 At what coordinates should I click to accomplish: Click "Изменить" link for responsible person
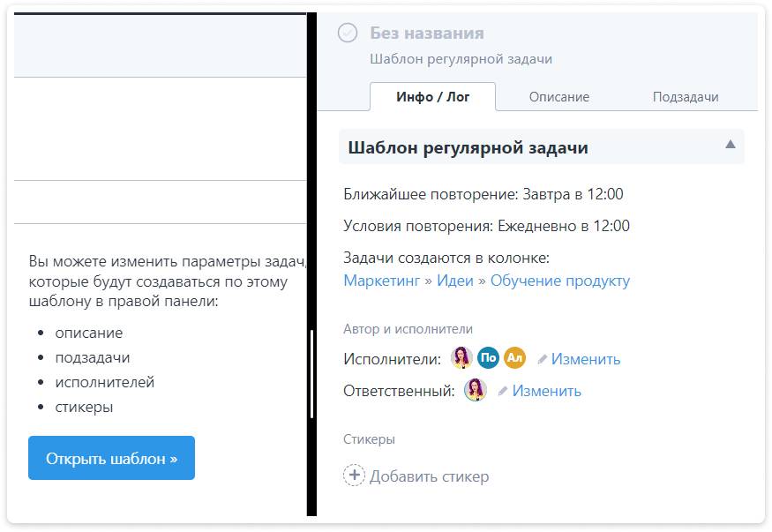547,391
